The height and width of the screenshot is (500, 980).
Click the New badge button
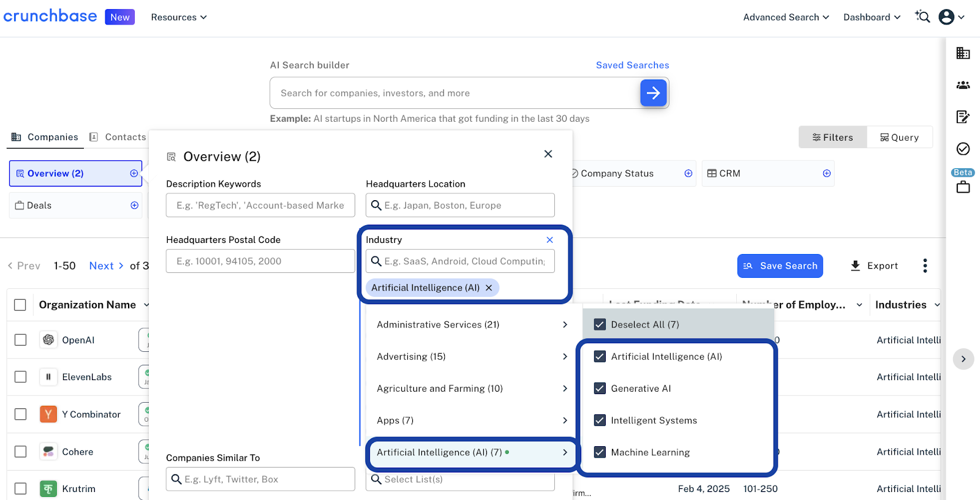point(120,17)
